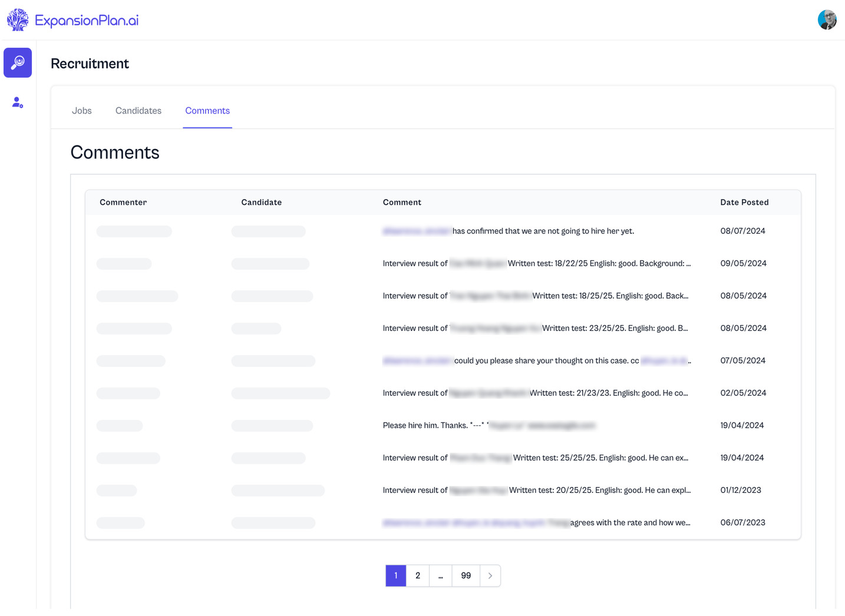
Task: Jump to page 99
Action: click(466, 576)
